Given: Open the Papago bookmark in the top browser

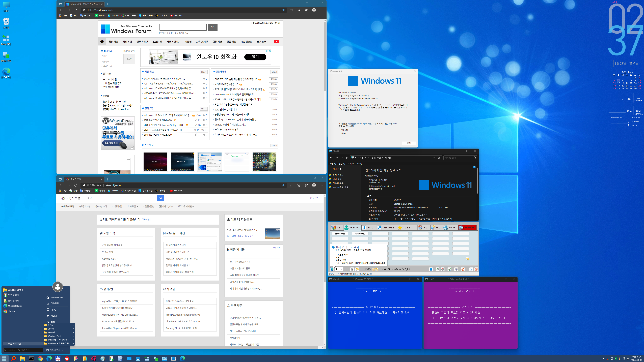Looking at the screenshot, I should click(113, 15).
